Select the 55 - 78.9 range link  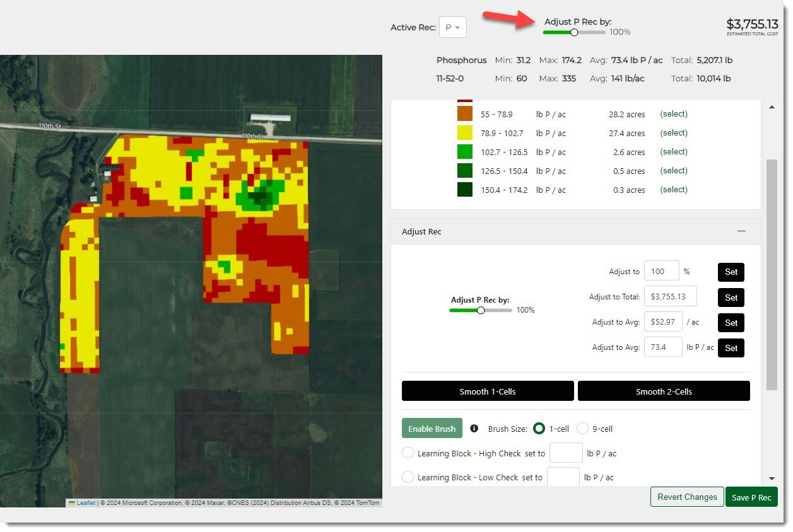coord(673,114)
